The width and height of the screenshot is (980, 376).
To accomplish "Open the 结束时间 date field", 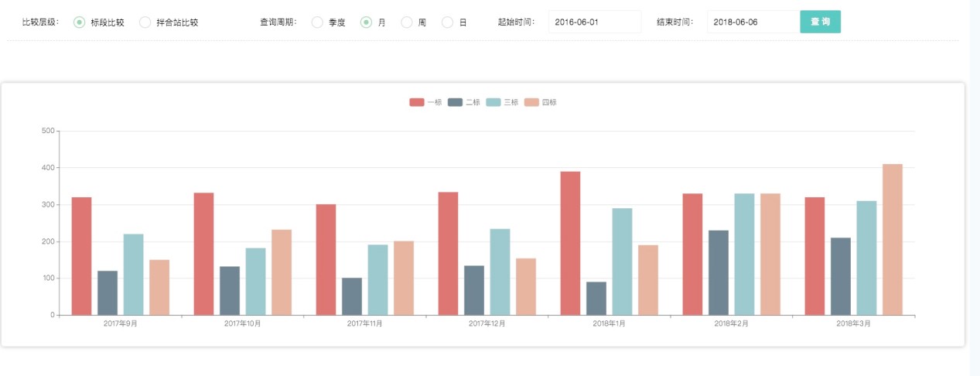I will 752,22.
